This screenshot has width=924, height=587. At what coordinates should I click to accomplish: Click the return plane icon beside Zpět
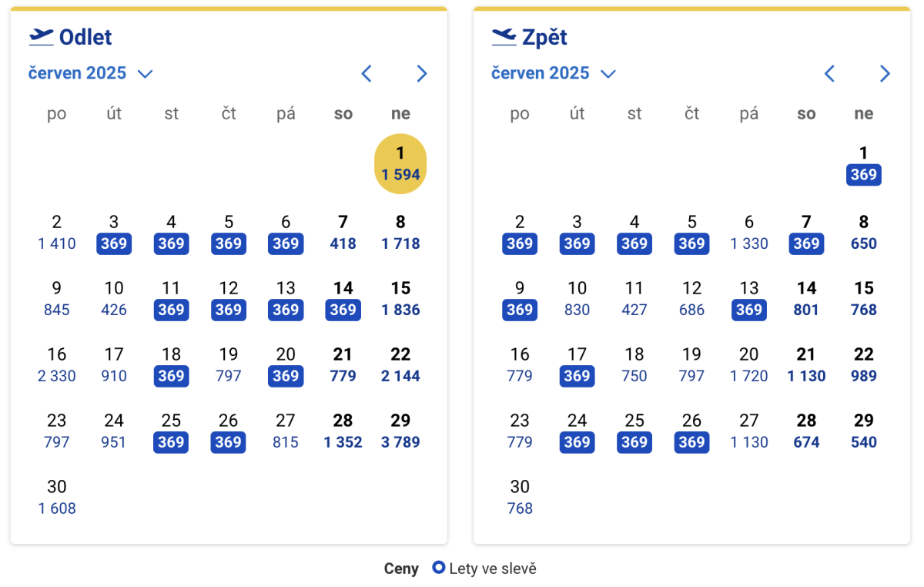coord(504,36)
